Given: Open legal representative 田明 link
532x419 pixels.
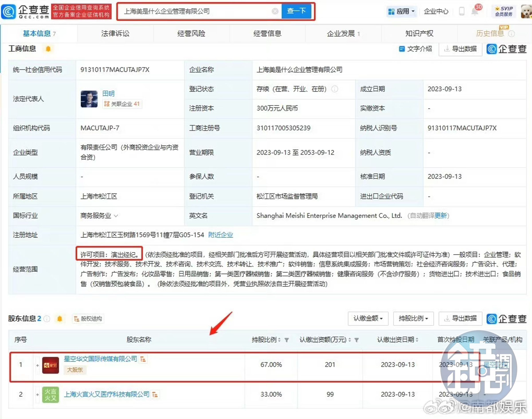Looking at the screenshot, I should point(108,94).
